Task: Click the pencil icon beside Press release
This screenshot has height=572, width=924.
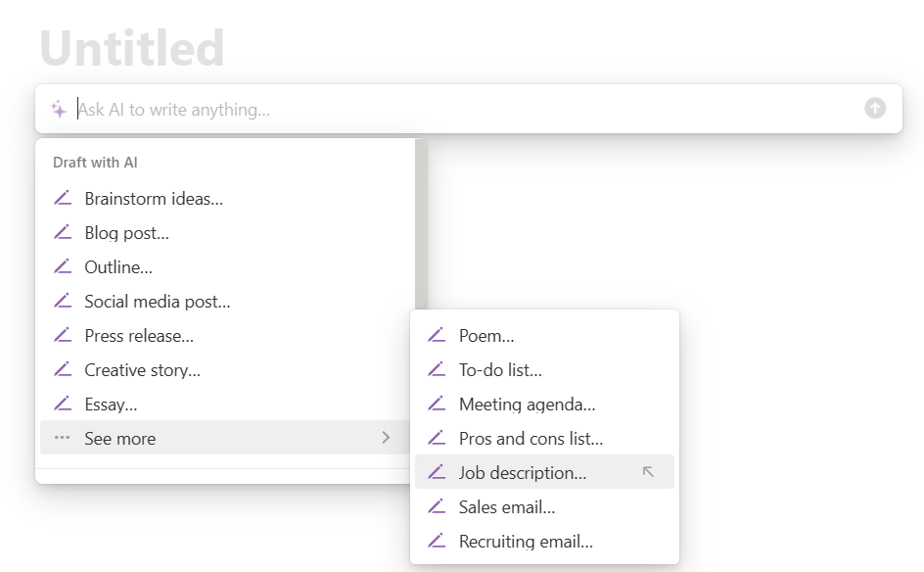Action: tap(63, 336)
